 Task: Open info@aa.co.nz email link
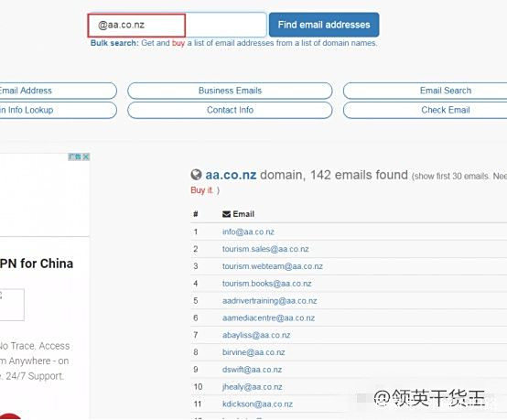[x=248, y=232]
